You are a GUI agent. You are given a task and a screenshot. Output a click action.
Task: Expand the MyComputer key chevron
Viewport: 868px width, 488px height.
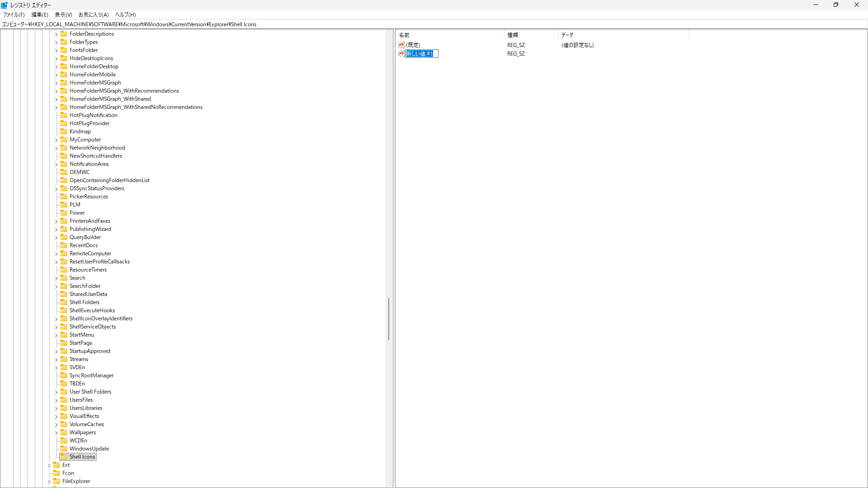point(57,140)
